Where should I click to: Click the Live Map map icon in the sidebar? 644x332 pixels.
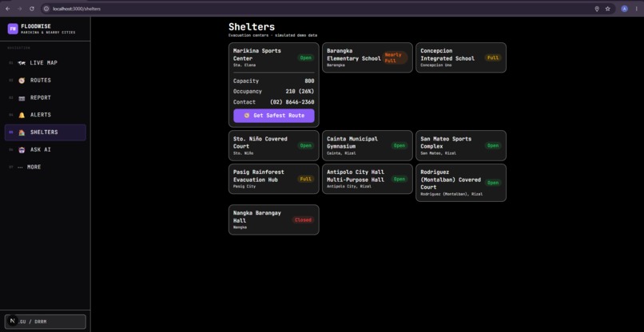point(22,63)
